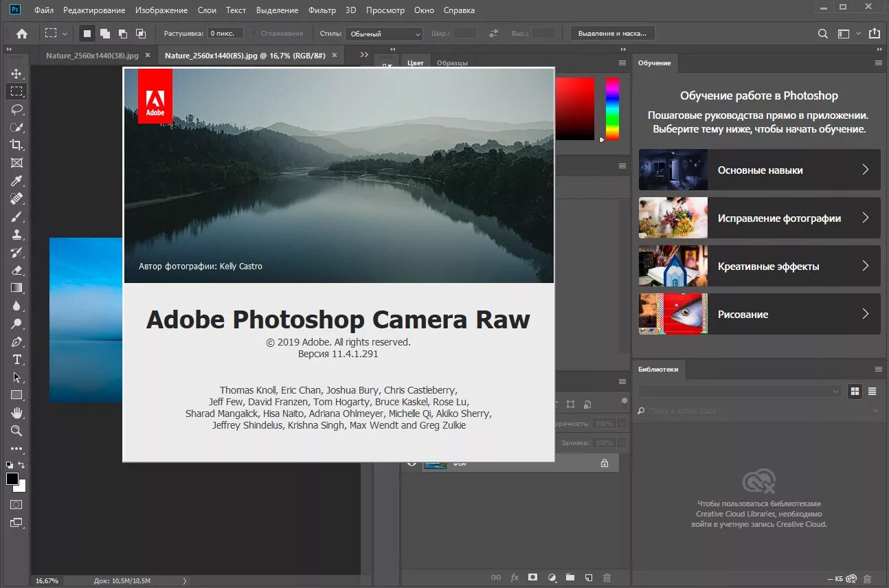Select the Lasso tool

(x=16, y=109)
